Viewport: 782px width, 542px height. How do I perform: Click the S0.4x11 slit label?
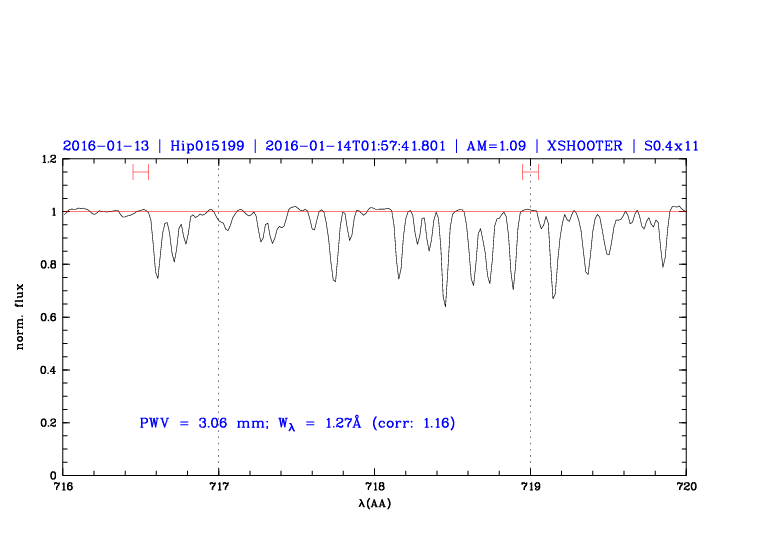pos(665,146)
